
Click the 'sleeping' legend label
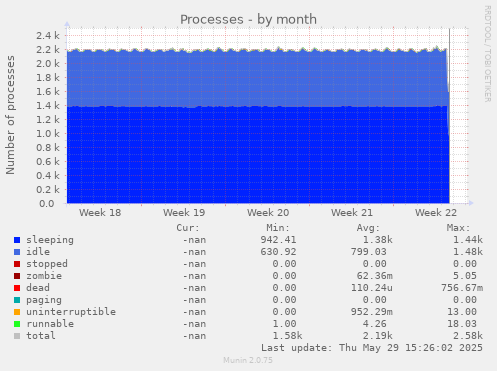pyautogui.click(x=50, y=240)
